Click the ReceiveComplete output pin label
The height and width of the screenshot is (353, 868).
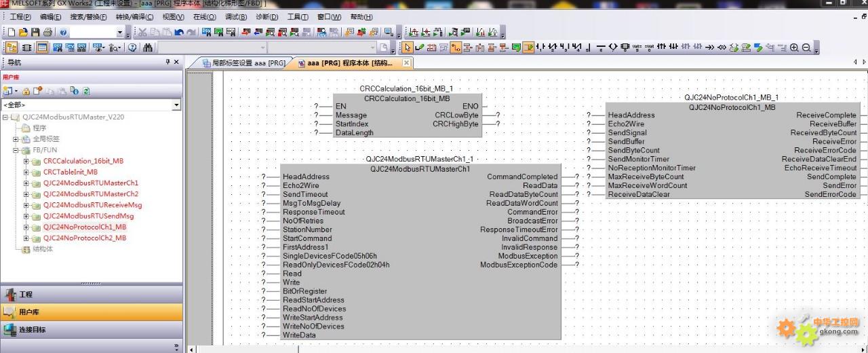pyautogui.click(x=827, y=115)
